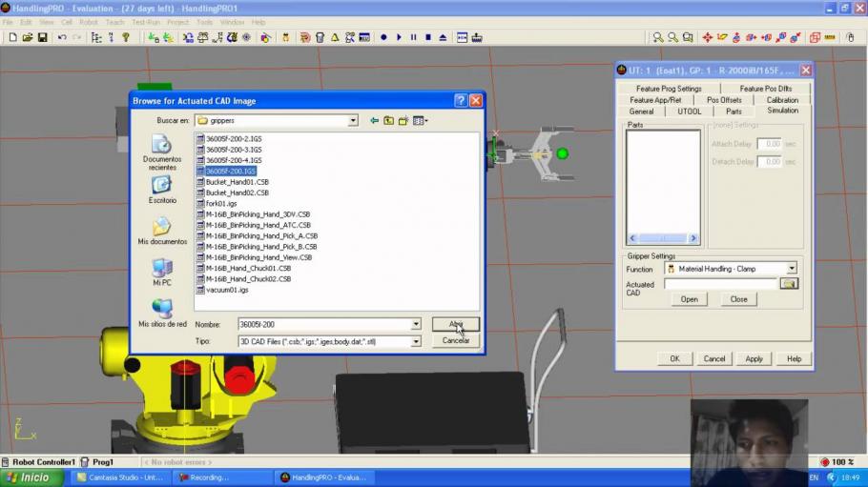The height and width of the screenshot is (487, 868).
Task: Switch to the UTOOL tab
Action: pos(689,112)
